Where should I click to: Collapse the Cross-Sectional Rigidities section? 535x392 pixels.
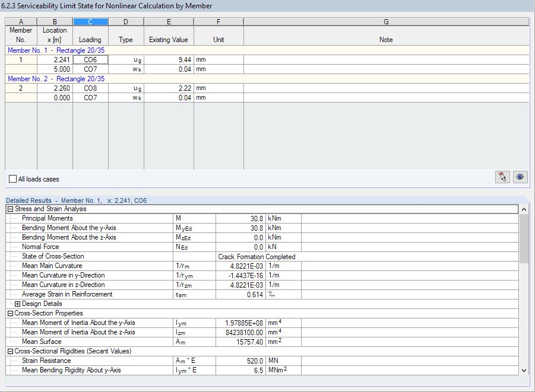pyautogui.click(x=10, y=351)
